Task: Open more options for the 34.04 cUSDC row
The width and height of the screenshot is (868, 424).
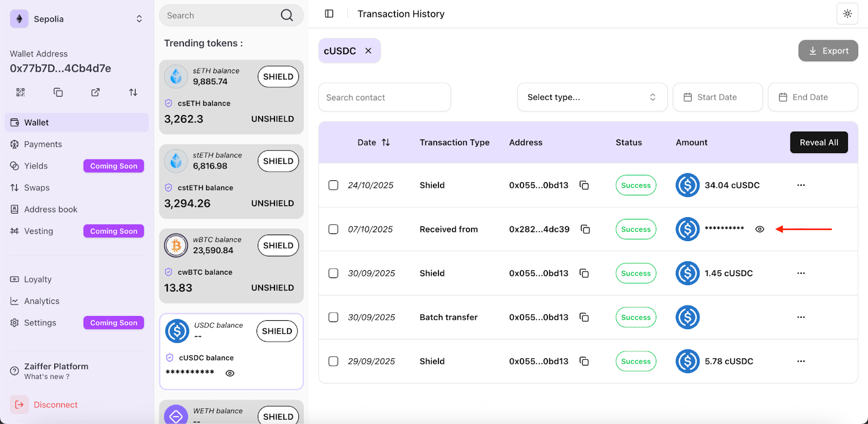Action: point(801,185)
